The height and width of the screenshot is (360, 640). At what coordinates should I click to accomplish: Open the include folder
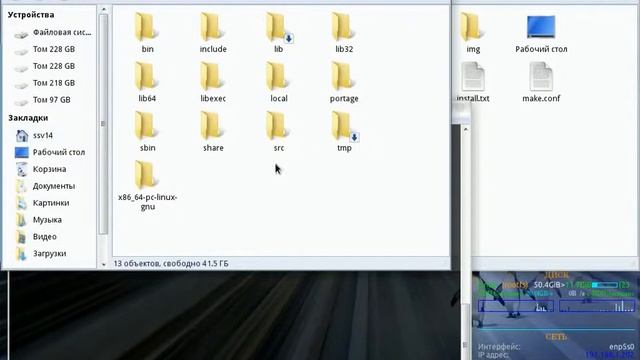tap(213, 33)
